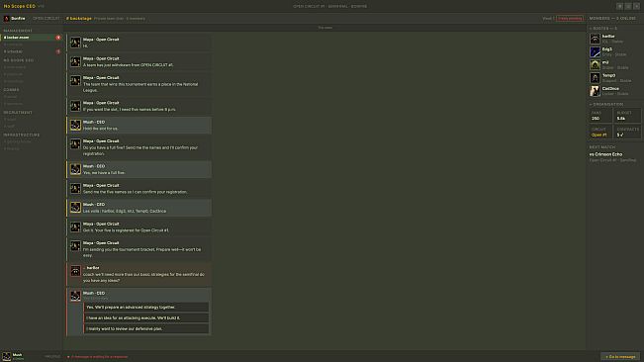644x362 pixels.
Task: Select Temp0's name in the roster list
Action: [x=608, y=75]
